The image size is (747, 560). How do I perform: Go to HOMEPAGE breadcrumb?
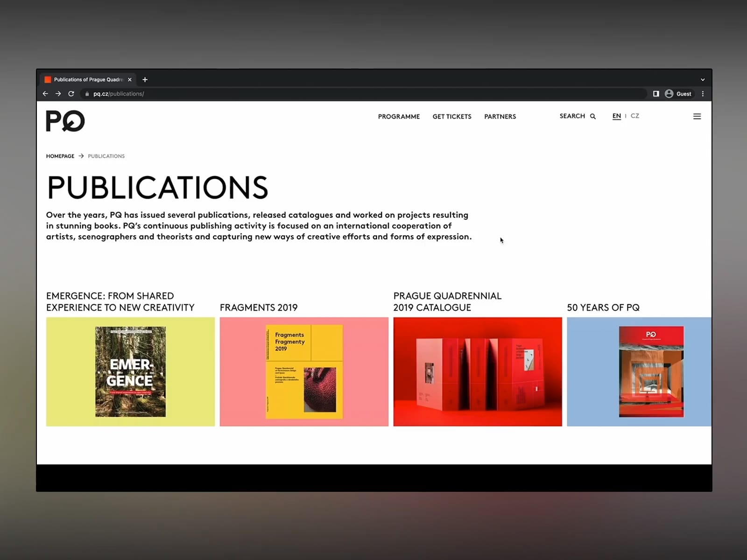click(x=60, y=156)
